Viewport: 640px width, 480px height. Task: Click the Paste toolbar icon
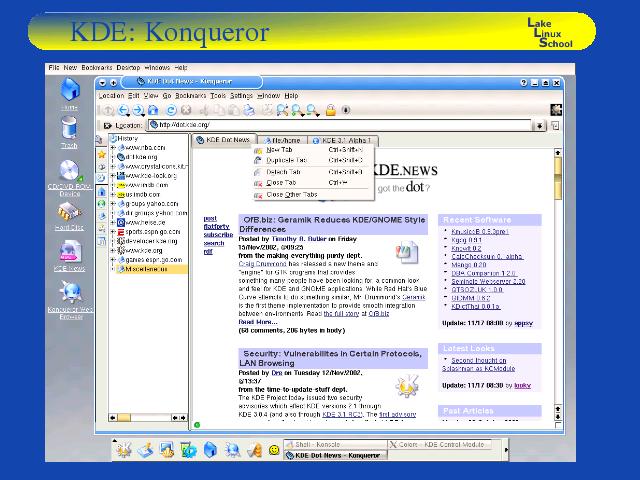(234, 110)
